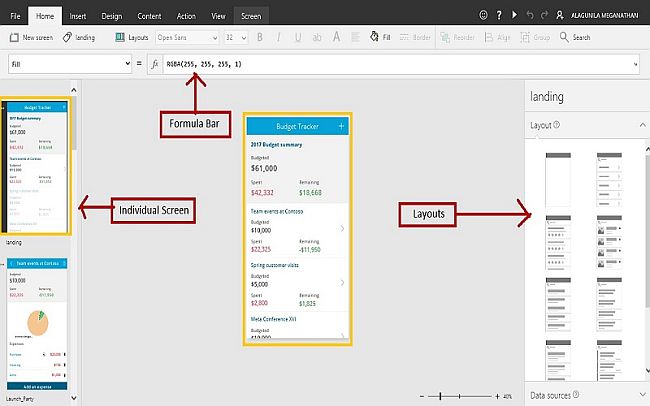The height and width of the screenshot is (406, 650).
Task: Toggle Bold formatting
Action: point(260,37)
